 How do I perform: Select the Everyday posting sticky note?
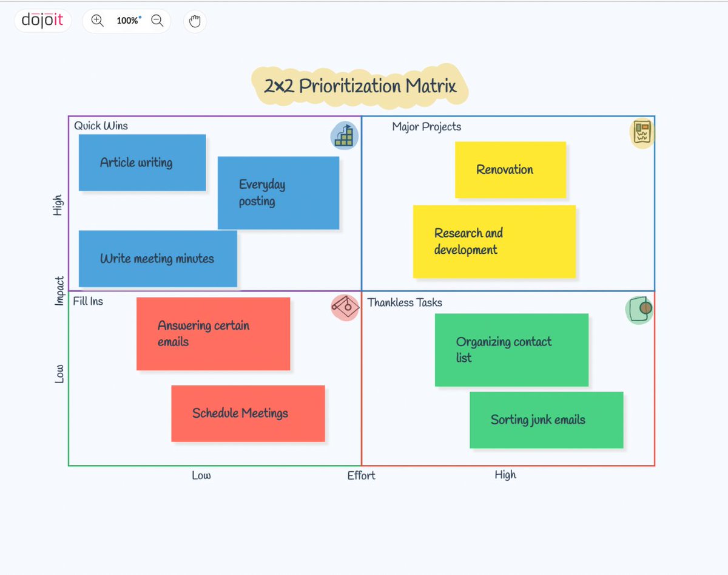(x=278, y=193)
